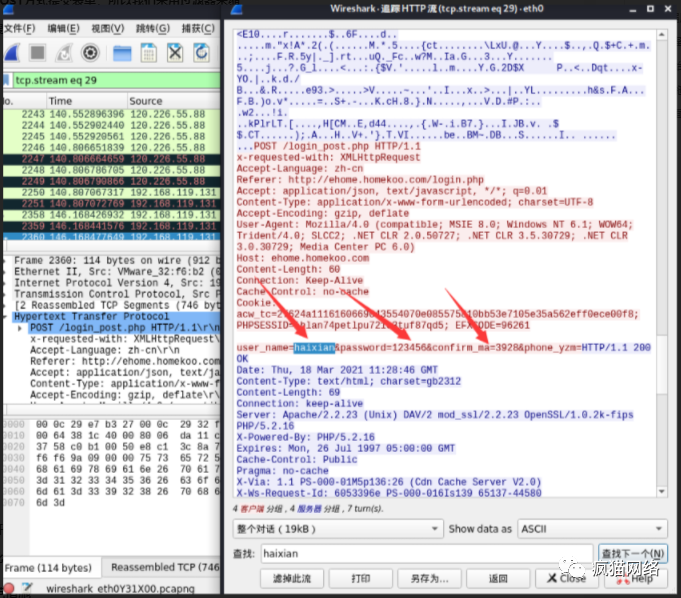This screenshot has height=598, width=681.
Task: Click the restart capture icon
Action: click(x=64, y=53)
